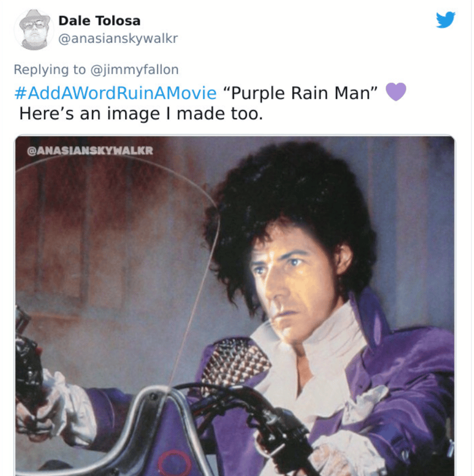
Task: Click the "Purple Rain Man" tweet text
Action: pyautogui.click(x=300, y=93)
